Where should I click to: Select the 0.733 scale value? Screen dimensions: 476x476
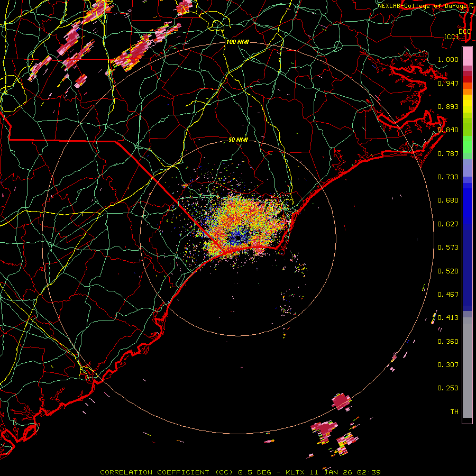click(x=448, y=177)
